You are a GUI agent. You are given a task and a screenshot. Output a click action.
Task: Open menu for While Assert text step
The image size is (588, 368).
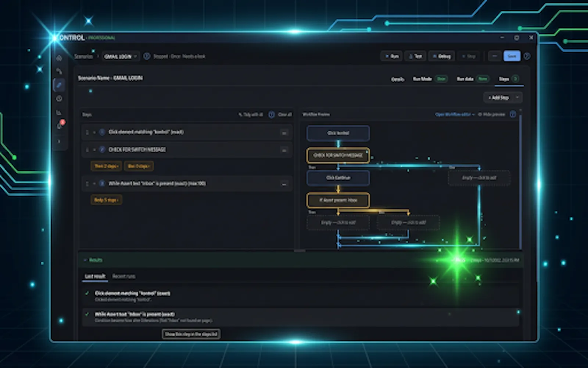(284, 184)
